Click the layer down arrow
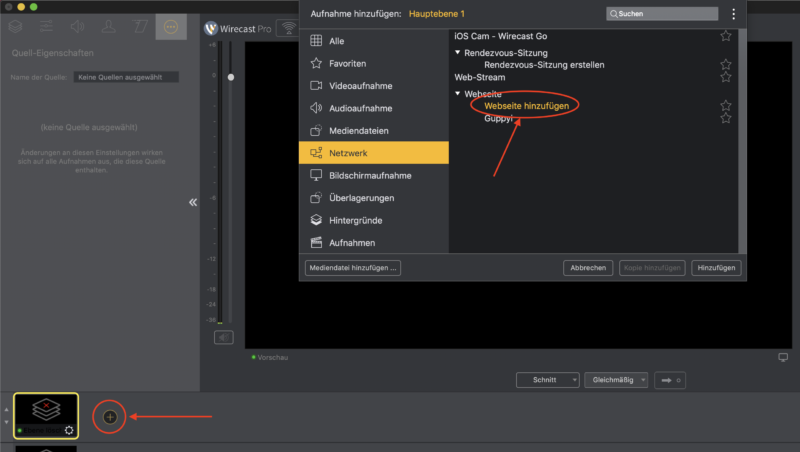The width and height of the screenshot is (800, 452). click(x=6, y=422)
